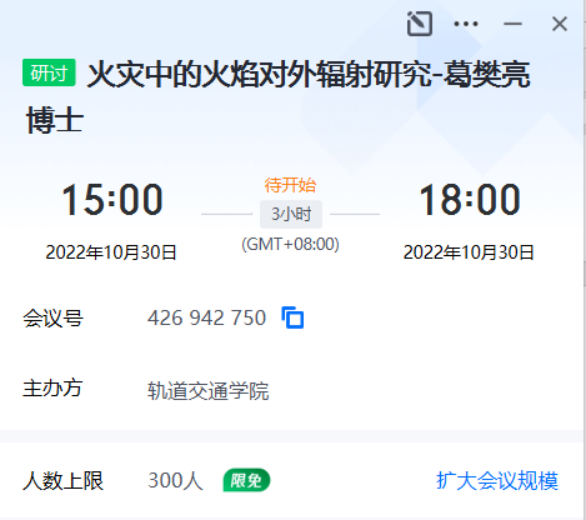
Task: Click the (GMT+08:00) timezone text
Action: [290, 244]
